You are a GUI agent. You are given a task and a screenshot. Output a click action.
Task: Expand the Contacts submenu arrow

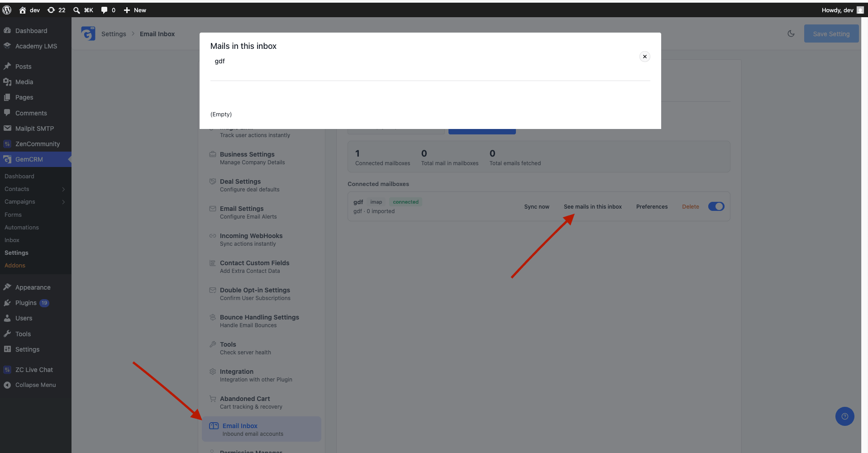click(x=63, y=189)
